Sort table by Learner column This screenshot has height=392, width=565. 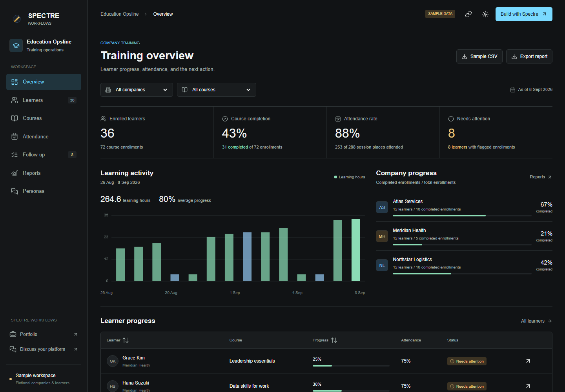pyautogui.click(x=118, y=340)
